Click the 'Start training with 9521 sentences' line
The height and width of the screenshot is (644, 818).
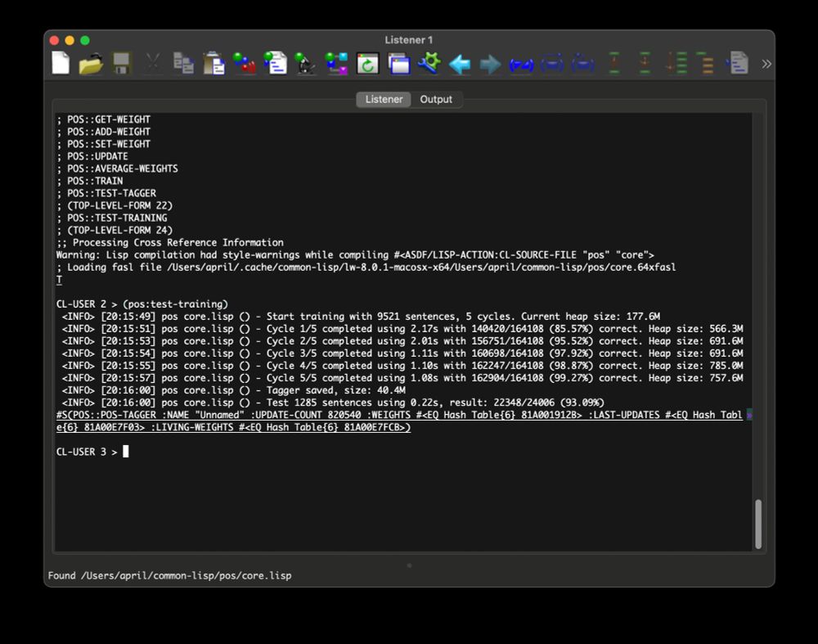(x=361, y=316)
